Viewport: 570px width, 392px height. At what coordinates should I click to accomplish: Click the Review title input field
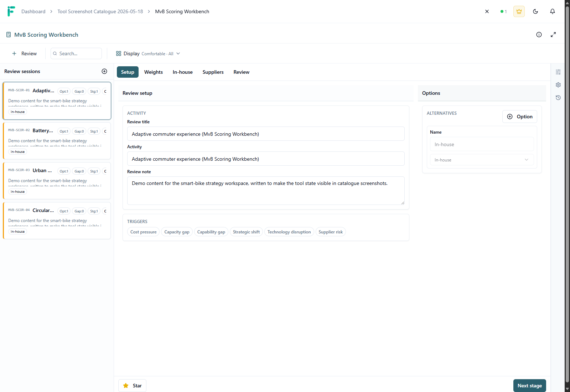pos(266,134)
